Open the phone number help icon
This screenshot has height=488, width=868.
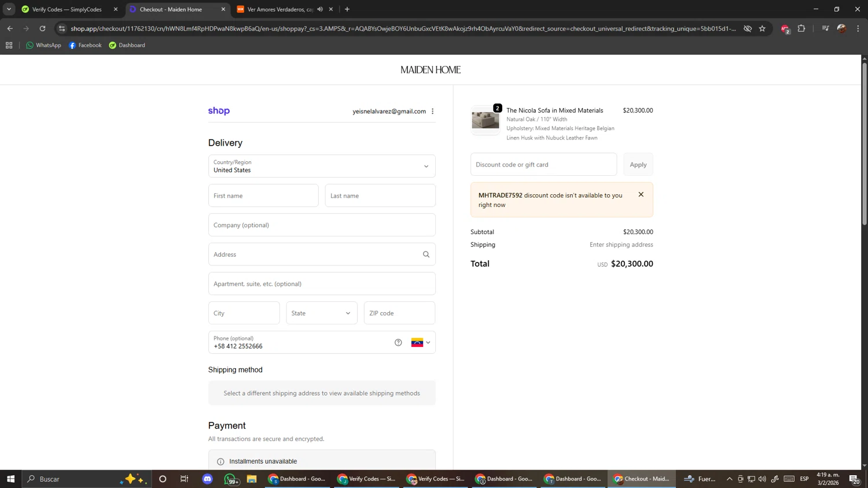(x=398, y=342)
